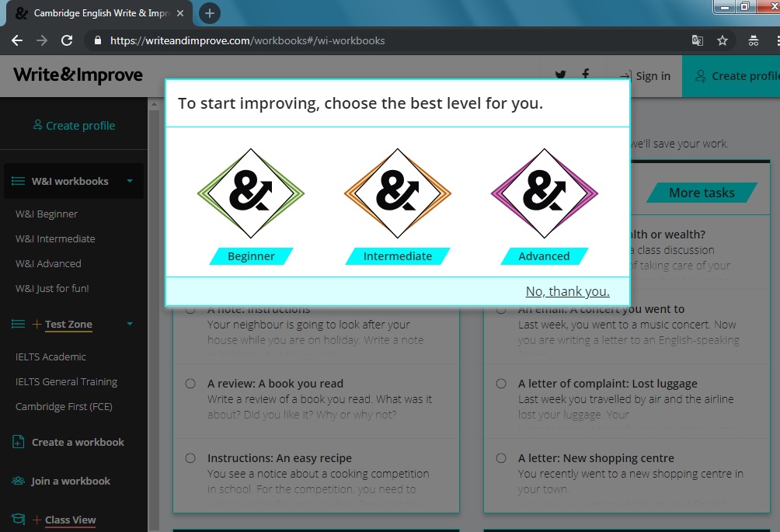Open Write & Improve's Twitter icon
This screenshot has width=780, height=532.
pos(560,75)
